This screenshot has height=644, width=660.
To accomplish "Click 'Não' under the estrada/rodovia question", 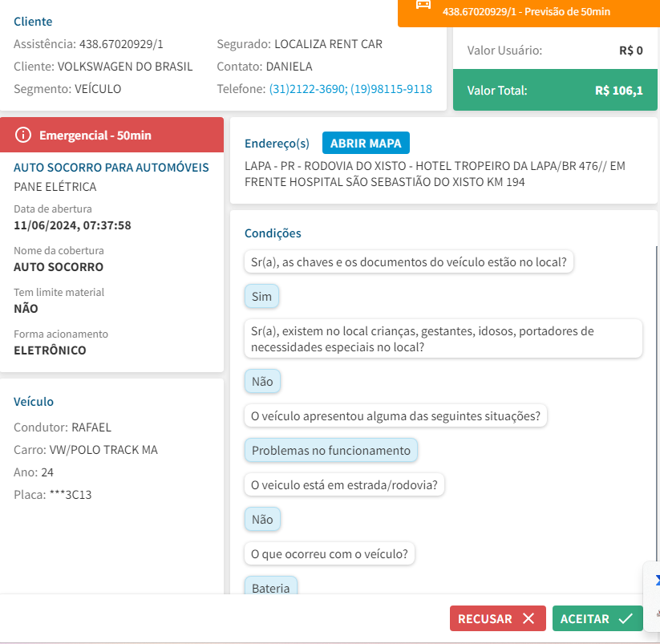I will pyautogui.click(x=262, y=520).
